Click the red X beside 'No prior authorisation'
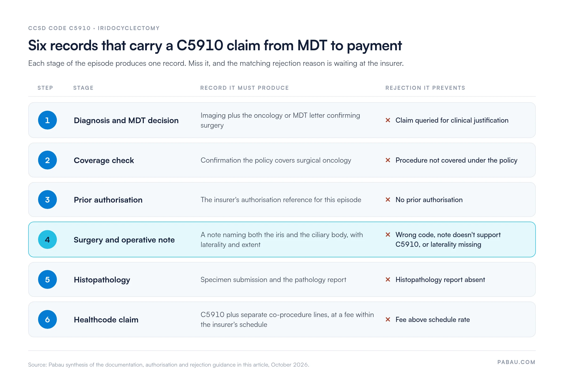This screenshot has width=564, height=392. point(388,200)
